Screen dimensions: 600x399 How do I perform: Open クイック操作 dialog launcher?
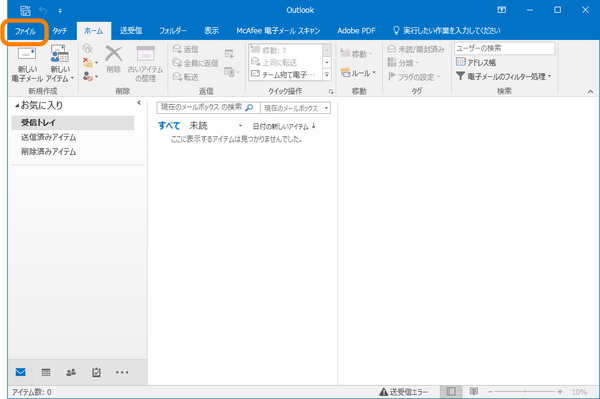point(331,92)
